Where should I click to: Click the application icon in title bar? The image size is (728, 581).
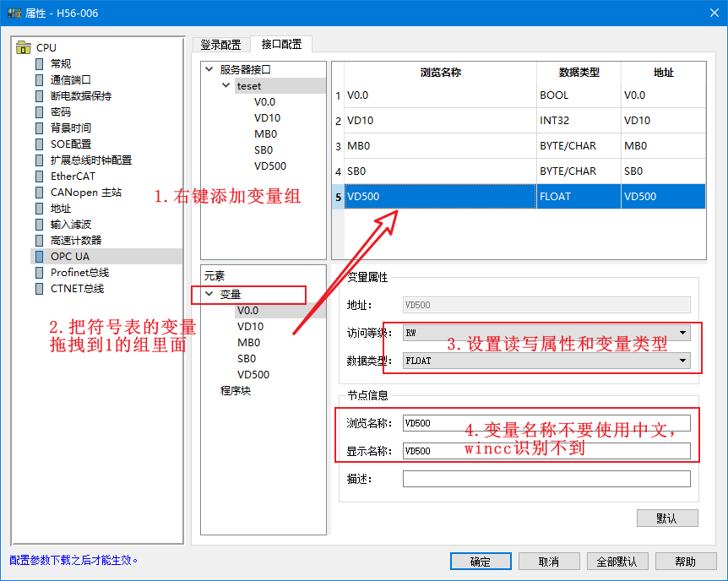pos(14,13)
